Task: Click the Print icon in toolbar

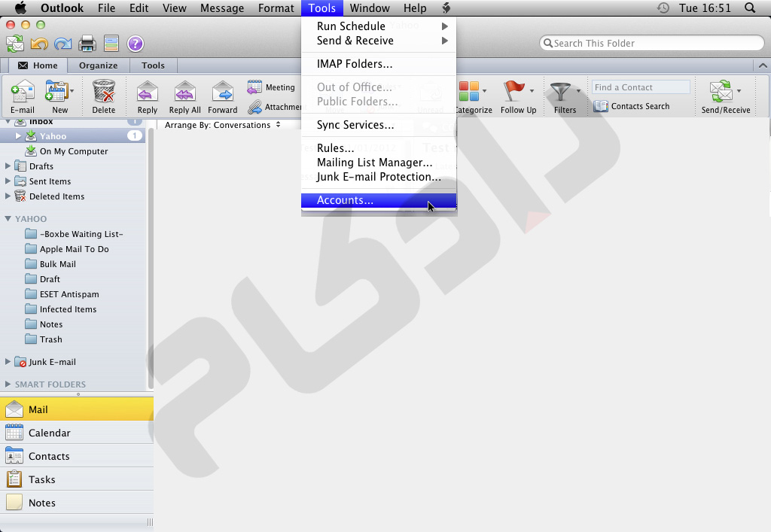Action: pos(87,44)
